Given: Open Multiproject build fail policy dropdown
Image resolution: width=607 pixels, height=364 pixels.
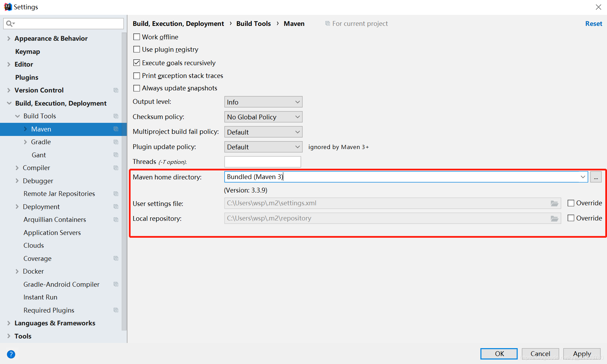Looking at the screenshot, I should [x=263, y=132].
